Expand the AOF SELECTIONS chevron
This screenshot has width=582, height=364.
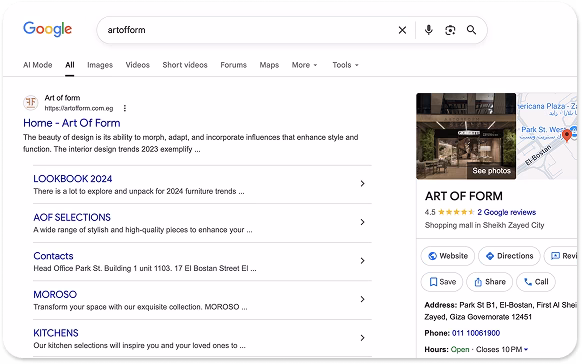[363, 222]
